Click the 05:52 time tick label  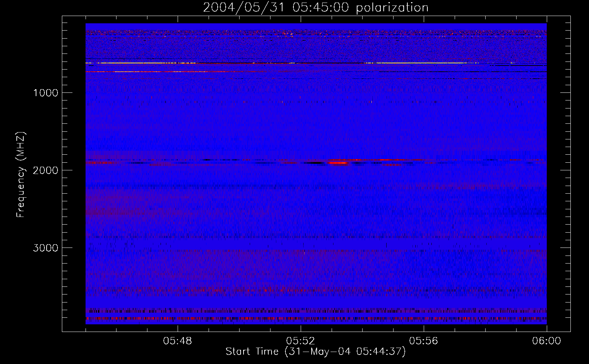[x=301, y=341]
